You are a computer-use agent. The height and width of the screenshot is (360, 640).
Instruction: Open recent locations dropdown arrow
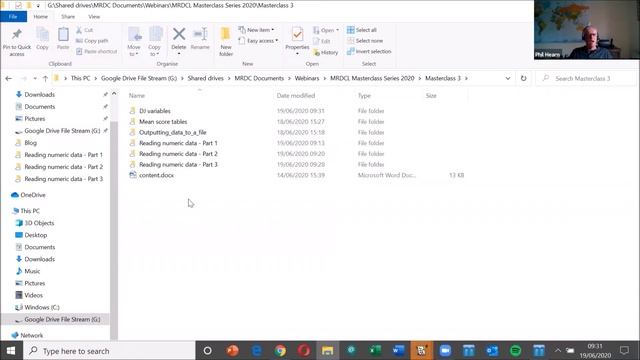pyautogui.click(x=35, y=78)
